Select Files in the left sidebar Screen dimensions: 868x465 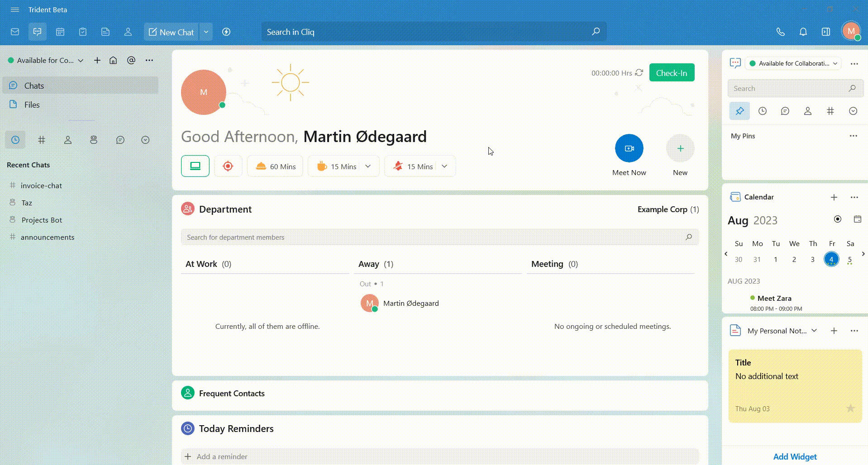point(32,105)
